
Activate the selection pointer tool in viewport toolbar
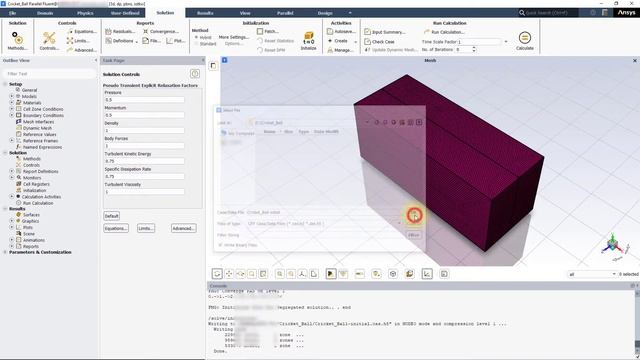pos(331,274)
